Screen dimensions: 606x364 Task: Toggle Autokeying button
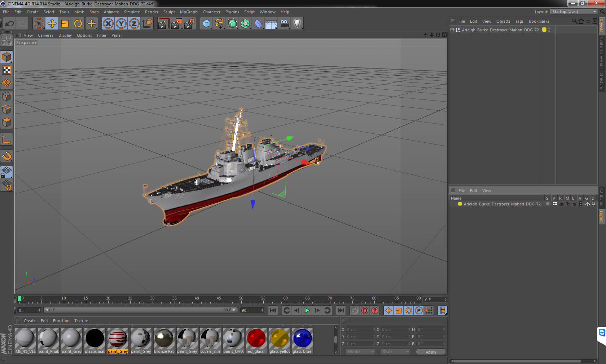point(365,310)
